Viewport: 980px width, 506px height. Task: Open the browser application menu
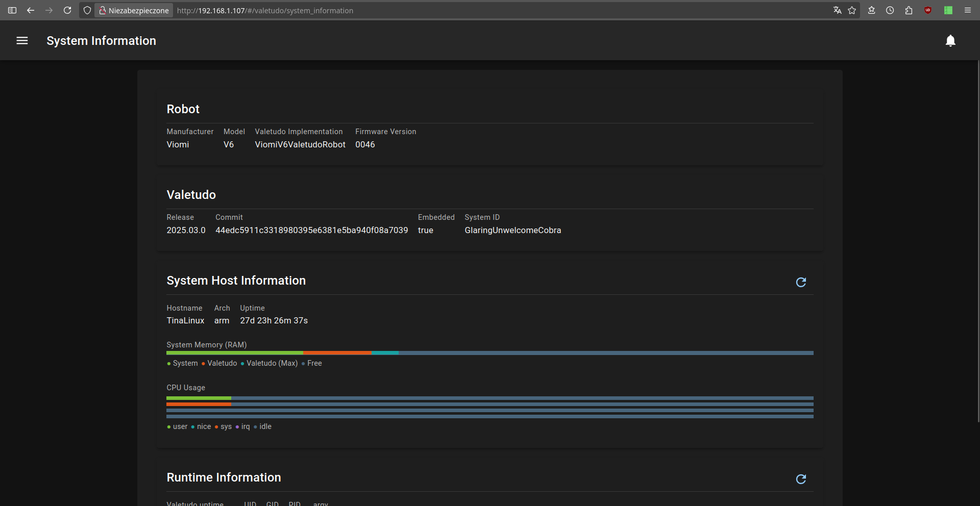click(x=967, y=10)
